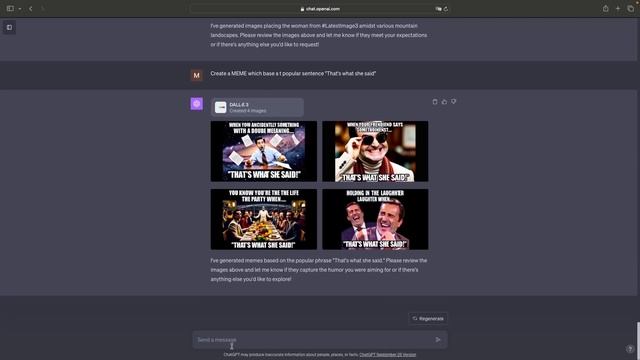Open the ChatGPT sidebar toggle icon
This screenshot has height=360, width=640.
(9, 27)
